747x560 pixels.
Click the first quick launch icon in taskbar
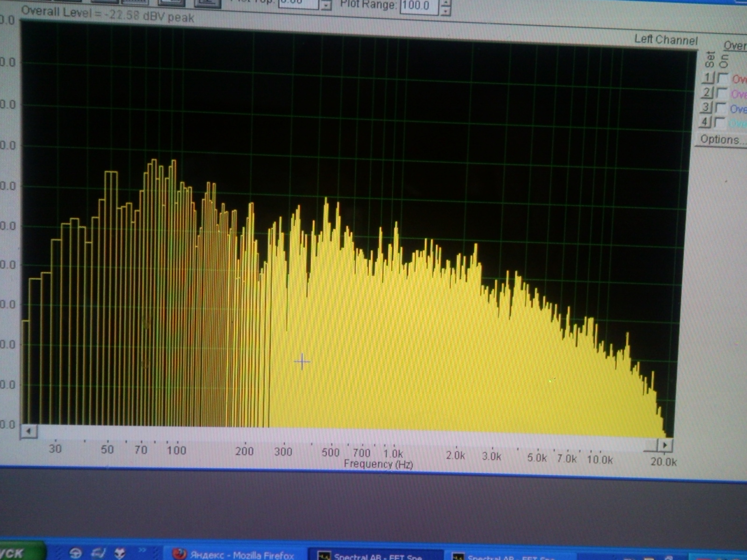coord(76,553)
